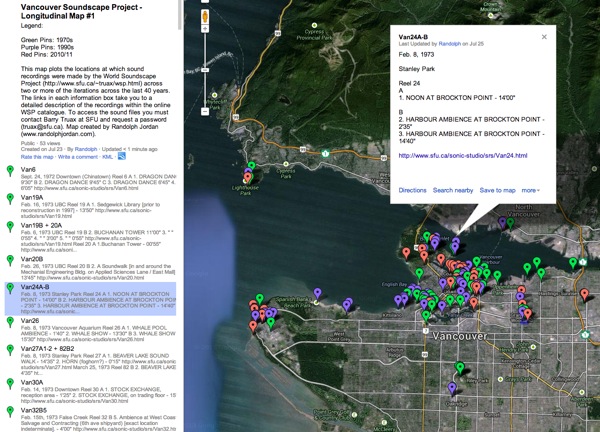
Task: Click the Write a comment link
Action: click(78, 157)
